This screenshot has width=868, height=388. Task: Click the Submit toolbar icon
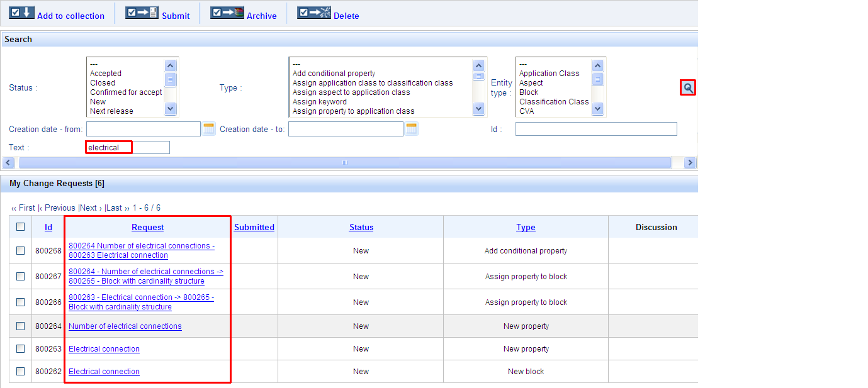(142, 13)
